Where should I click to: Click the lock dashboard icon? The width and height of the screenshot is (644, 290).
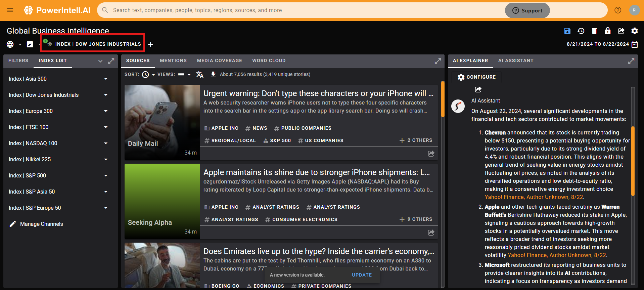(x=608, y=31)
